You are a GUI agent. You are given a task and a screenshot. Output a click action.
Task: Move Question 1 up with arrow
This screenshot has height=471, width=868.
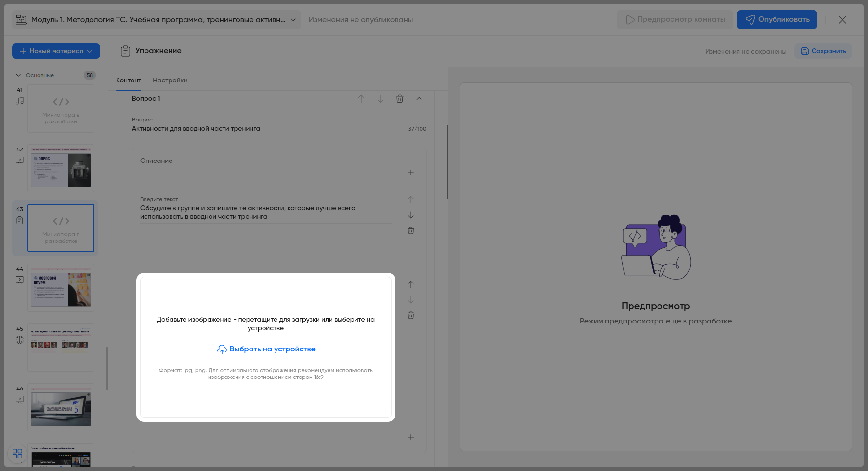click(x=361, y=99)
